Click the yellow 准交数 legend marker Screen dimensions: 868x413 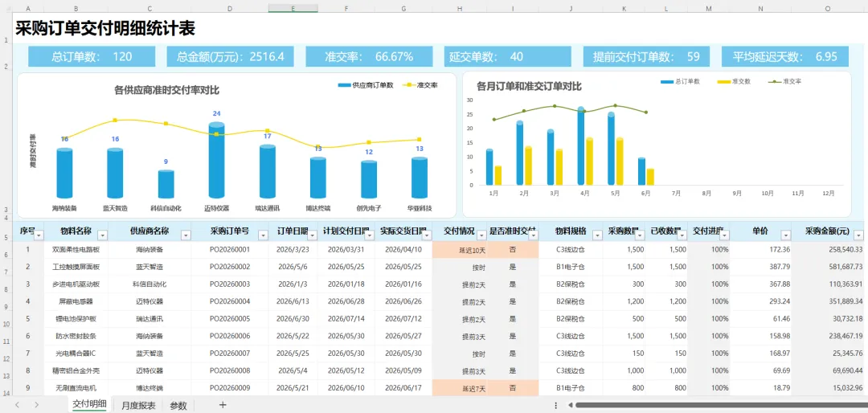pyautogui.click(x=723, y=81)
